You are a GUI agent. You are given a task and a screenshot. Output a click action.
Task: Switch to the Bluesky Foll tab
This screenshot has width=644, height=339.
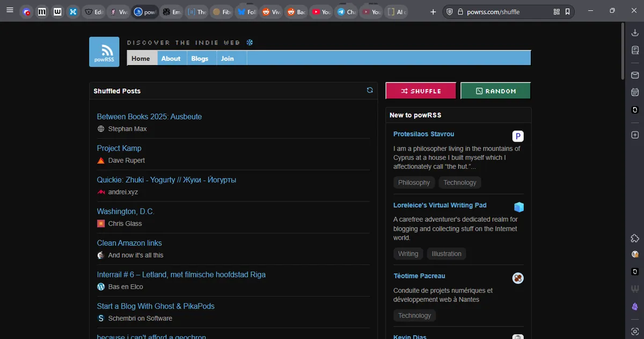tap(247, 12)
